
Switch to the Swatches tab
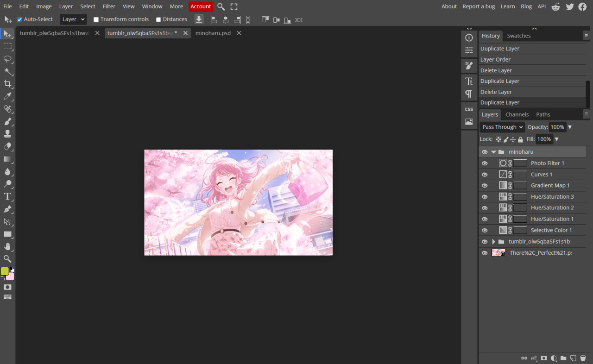click(x=519, y=36)
